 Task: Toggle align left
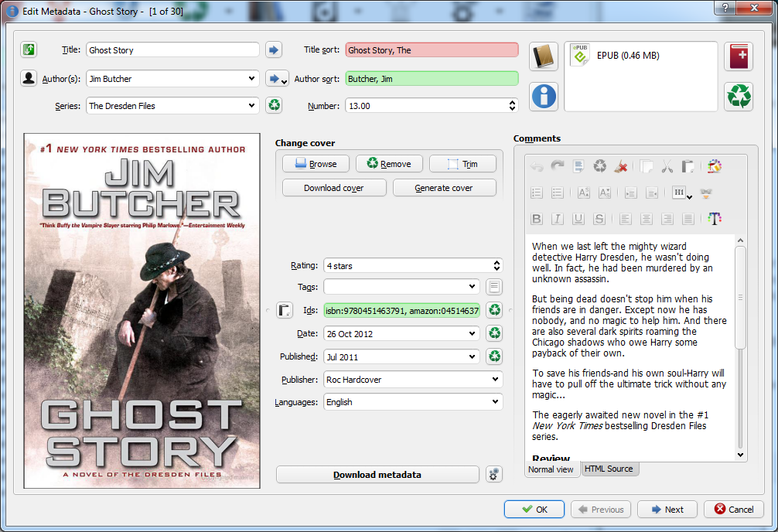point(625,219)
